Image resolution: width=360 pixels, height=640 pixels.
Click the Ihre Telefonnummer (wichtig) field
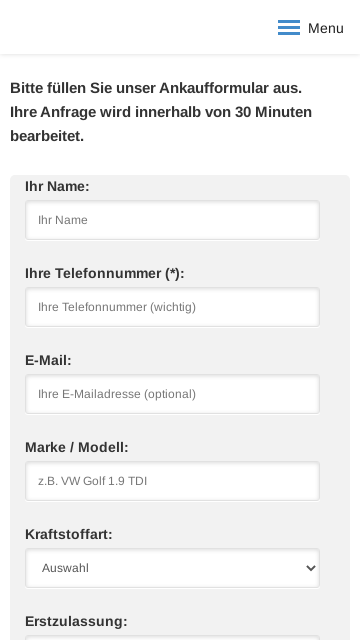point(172,307)
